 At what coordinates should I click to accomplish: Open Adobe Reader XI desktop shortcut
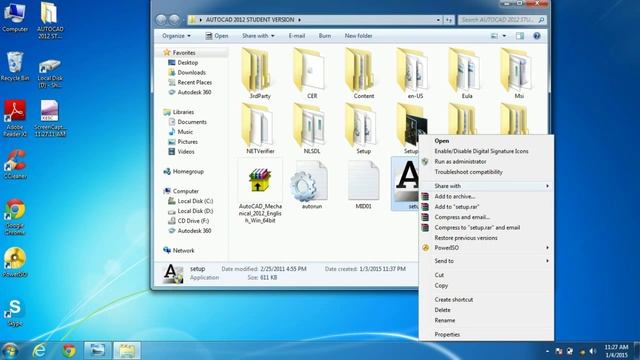point(15,118)
